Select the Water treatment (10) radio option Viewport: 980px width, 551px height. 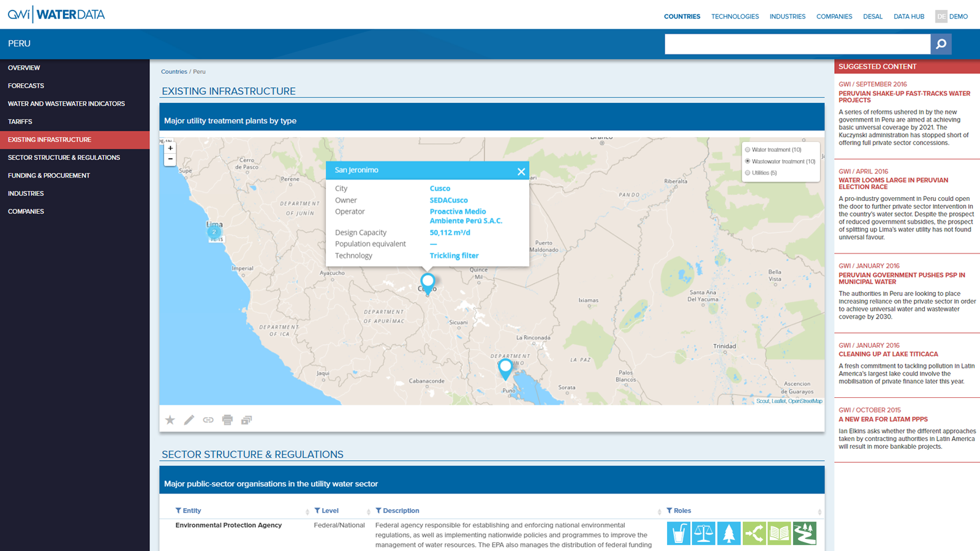(x=747, y=149)
